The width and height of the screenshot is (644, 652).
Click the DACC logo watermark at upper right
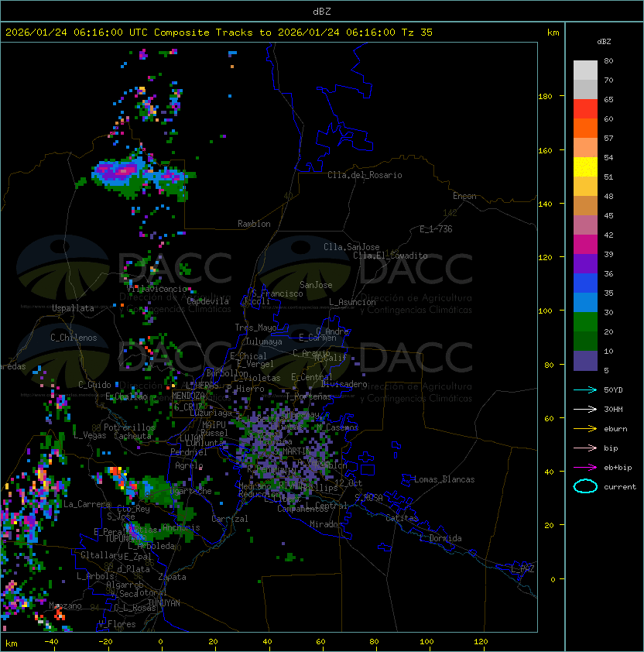tap(364, 267)
